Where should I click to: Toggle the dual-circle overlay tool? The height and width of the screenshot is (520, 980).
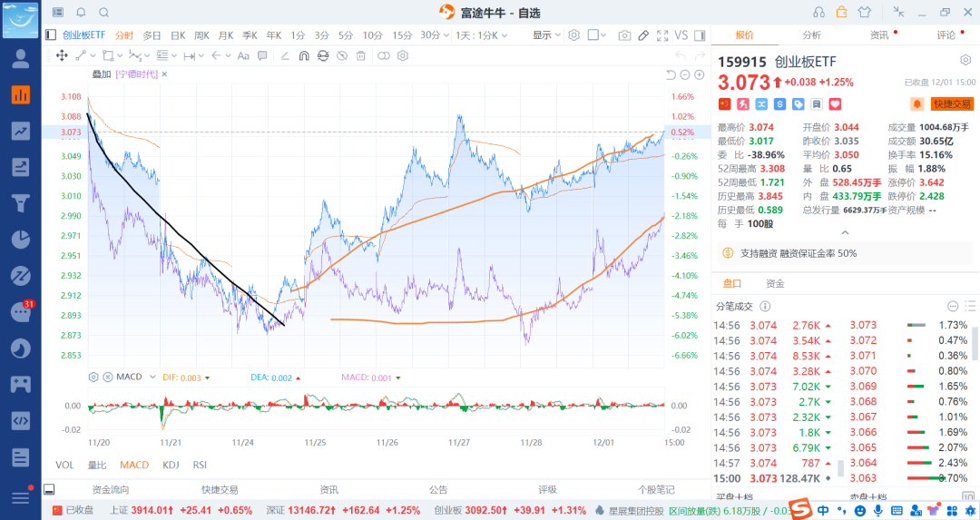(384, 55)
